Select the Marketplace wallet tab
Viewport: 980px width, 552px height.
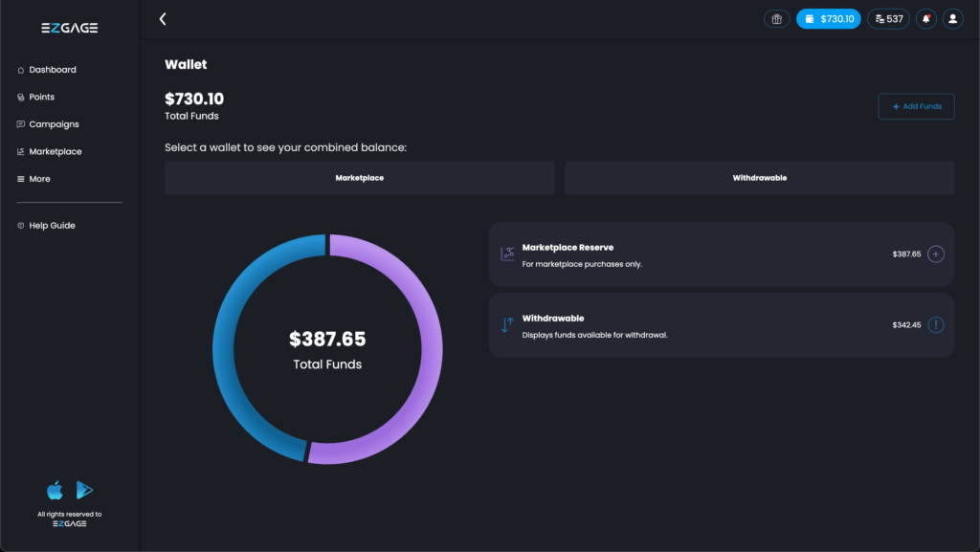coord(359,178)
